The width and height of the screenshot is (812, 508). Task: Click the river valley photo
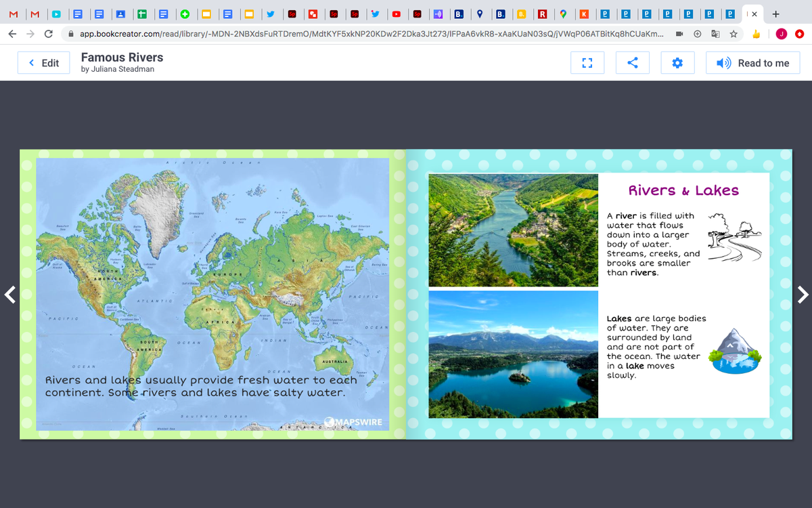[513, 230]
